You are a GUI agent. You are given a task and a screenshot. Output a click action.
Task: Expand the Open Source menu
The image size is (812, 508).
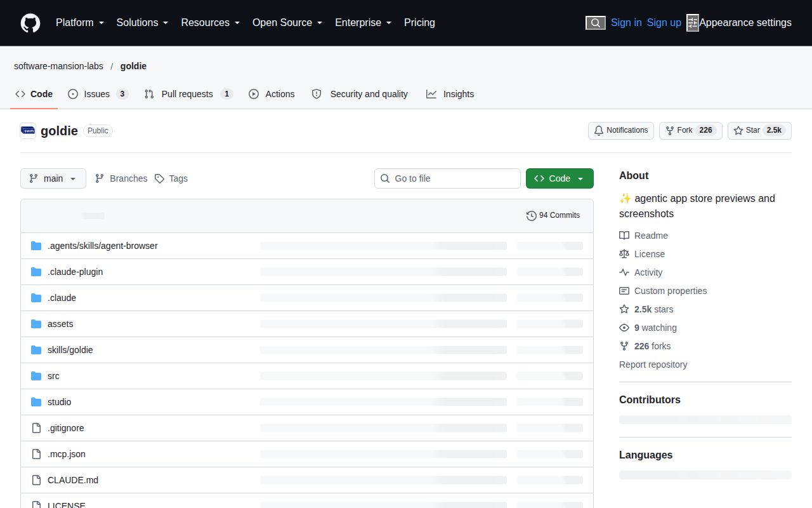(287, 23)
